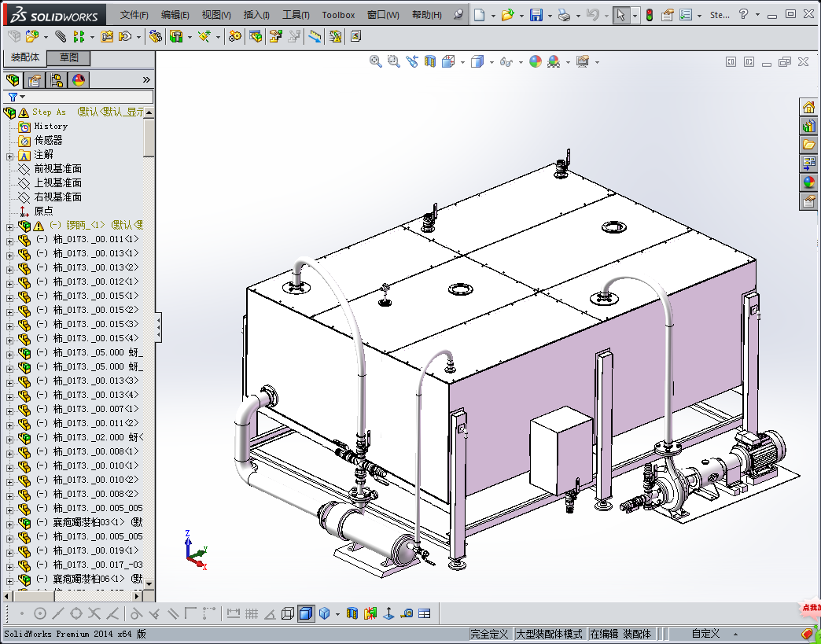Open the DisplayManager color ball tab
The image size is (821, 644).
click(79, 80)
